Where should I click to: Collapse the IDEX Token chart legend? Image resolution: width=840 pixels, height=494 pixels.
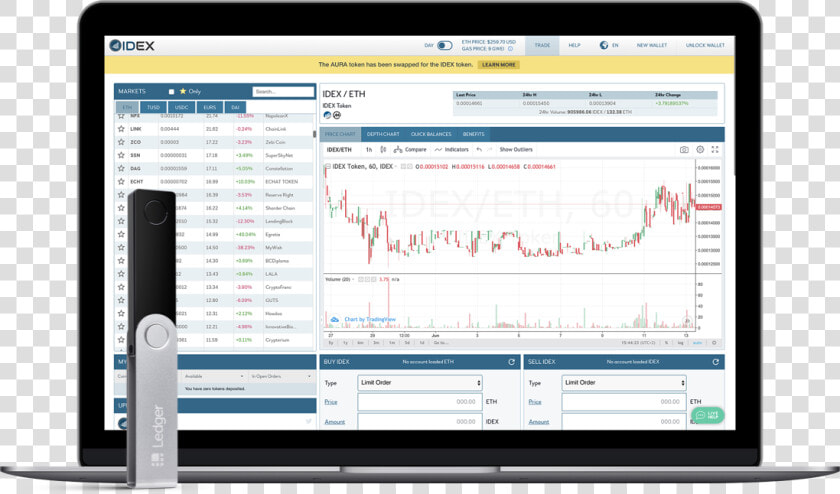(x=327, y=167)
